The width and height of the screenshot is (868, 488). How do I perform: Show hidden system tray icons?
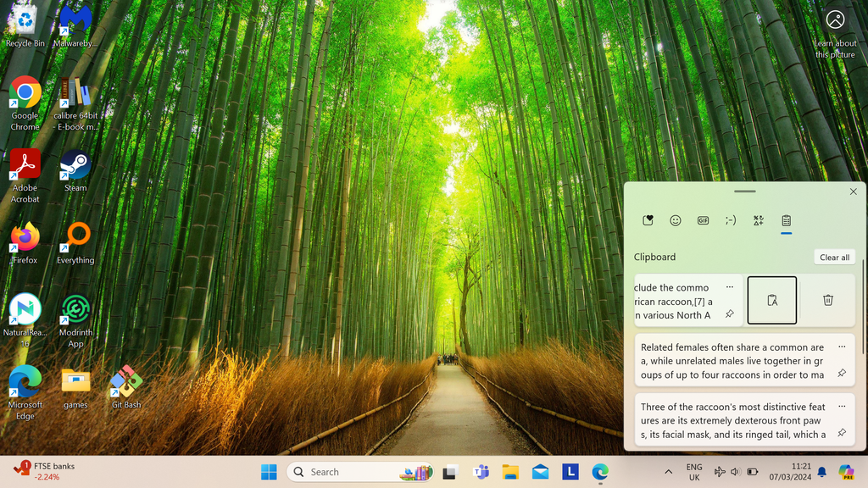click(x=668, y=472)
